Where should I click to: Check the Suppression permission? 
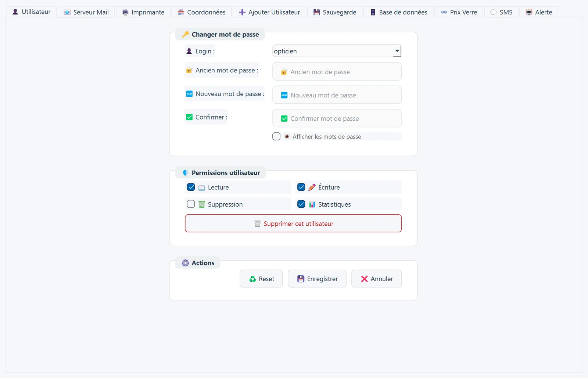click(x=191, y=204)
